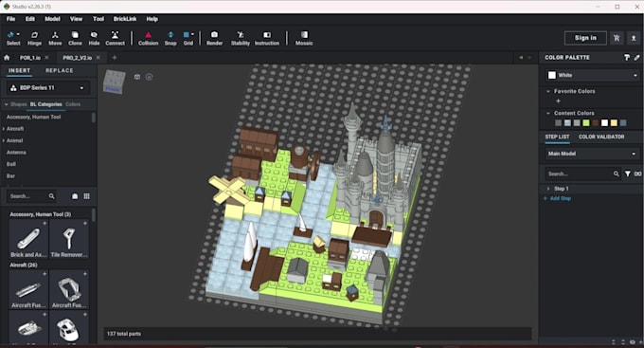The width and height of the screenshot is (644, 348).
Task: Switch parts list to grid view
Action: (87, 196)
